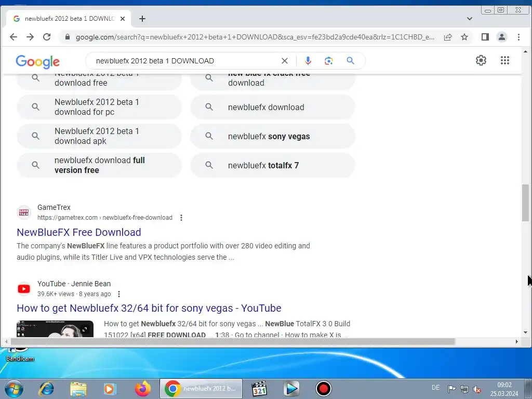Image resolution: width=532 pixels, height=399 pixels.
Task: Open 'How to get Newbluefx 32/64 bit' YouTube result
Action: 149,308
